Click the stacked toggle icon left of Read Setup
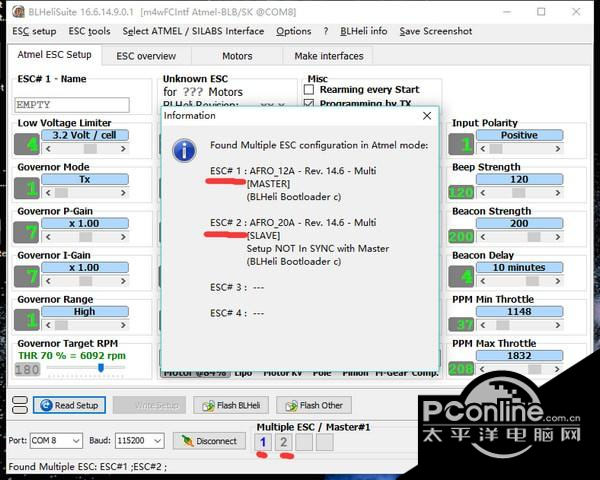The height and width of the screenshot is (480, 600). [20, 405]
